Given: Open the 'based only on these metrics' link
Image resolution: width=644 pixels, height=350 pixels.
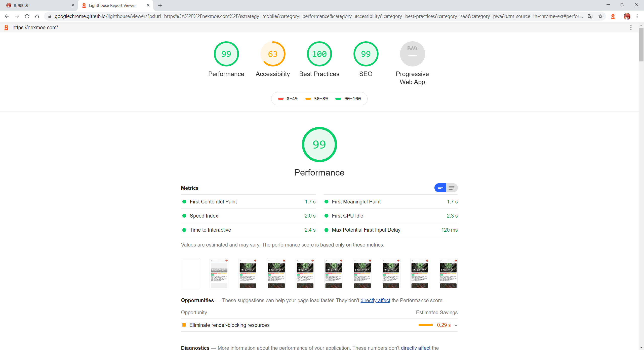Looking at the screenshot, I should [351, 245].
